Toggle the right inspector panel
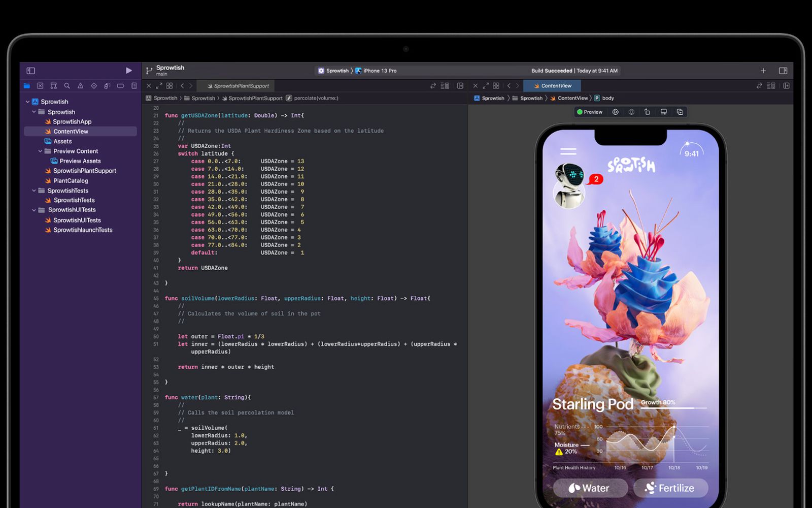Screen dimensions: 812x508 click(783, 71)
